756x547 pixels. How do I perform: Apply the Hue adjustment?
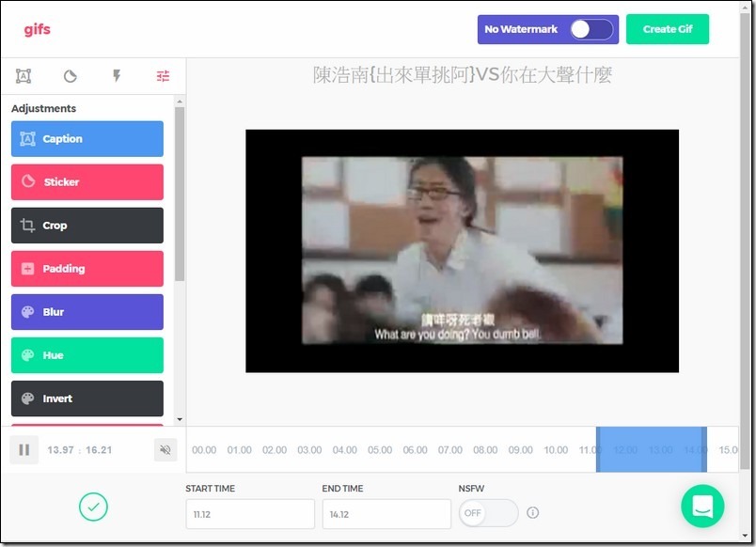tap(87, 355)
